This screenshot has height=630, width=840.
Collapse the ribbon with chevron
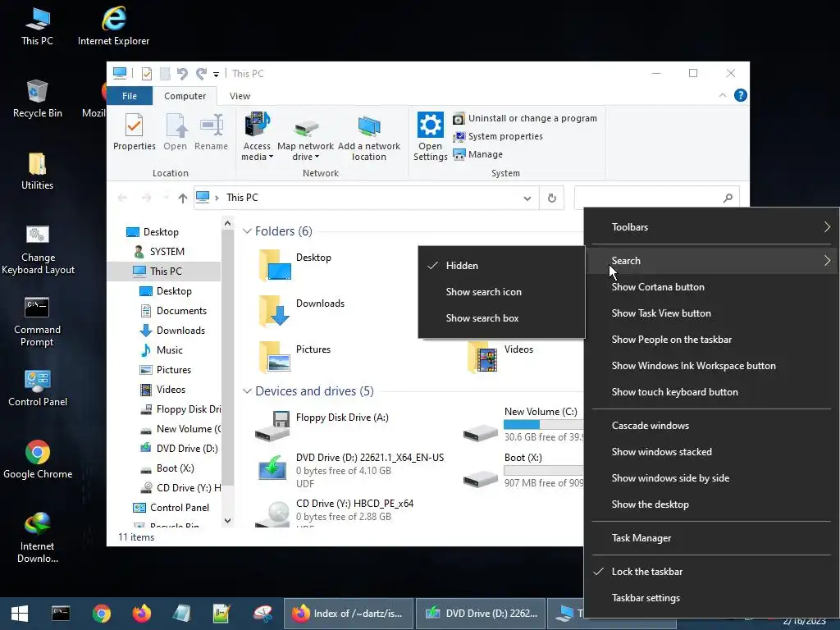click(x=722, y=95)
